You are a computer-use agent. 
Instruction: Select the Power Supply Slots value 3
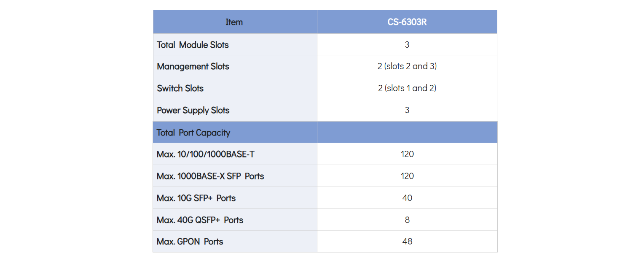point(407,110)
